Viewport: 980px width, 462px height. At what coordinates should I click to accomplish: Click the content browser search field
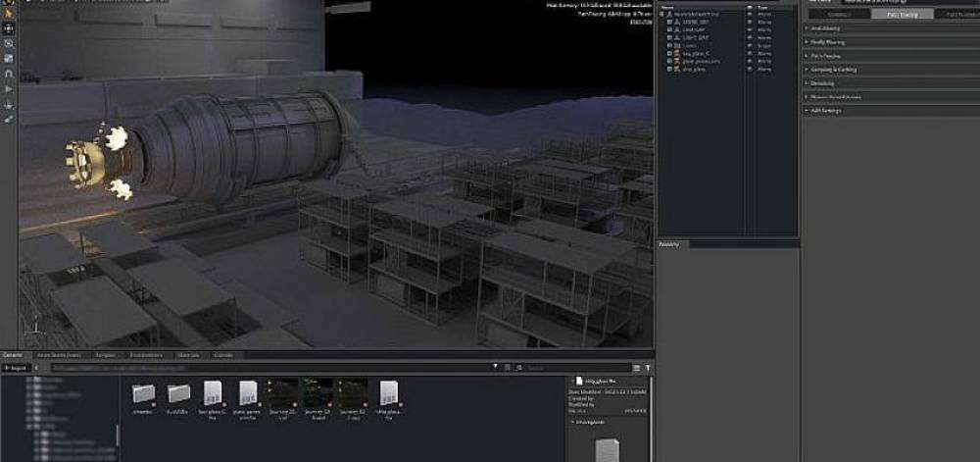pos(573,368)
